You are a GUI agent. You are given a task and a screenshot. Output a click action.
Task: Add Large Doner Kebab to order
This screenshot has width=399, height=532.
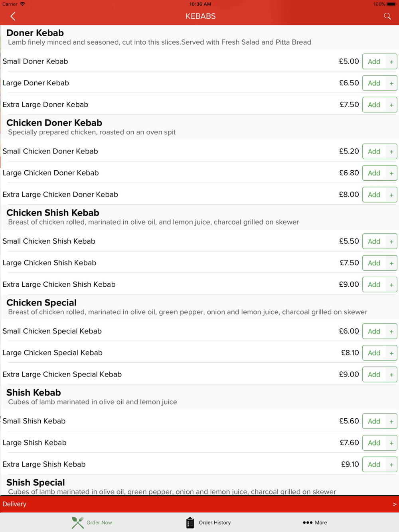374,83
